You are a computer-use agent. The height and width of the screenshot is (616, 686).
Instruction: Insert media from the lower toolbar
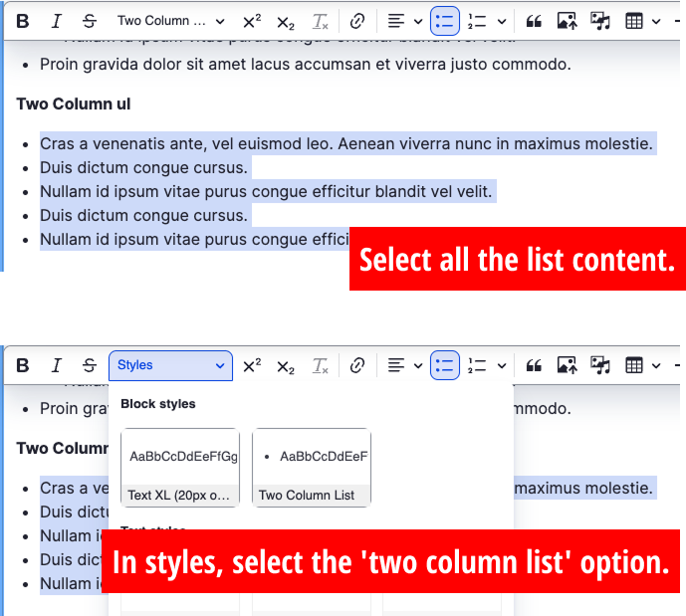pyautogui.click(x=600, y=365)
